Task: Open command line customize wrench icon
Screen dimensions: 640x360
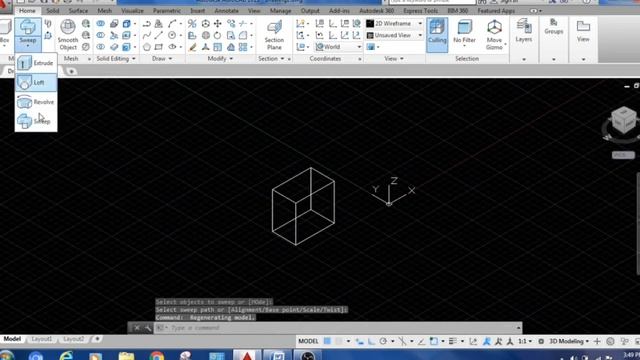Action: pos(147,328)
